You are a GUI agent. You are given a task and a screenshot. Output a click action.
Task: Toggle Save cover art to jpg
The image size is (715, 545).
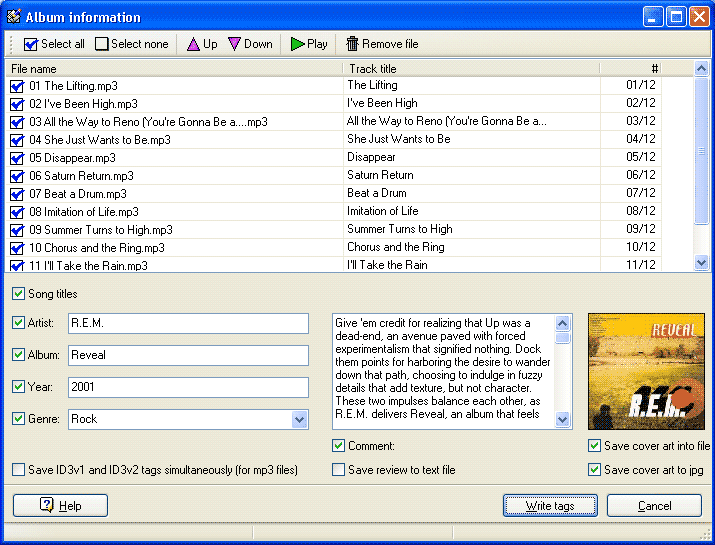(x=594, y=470)
